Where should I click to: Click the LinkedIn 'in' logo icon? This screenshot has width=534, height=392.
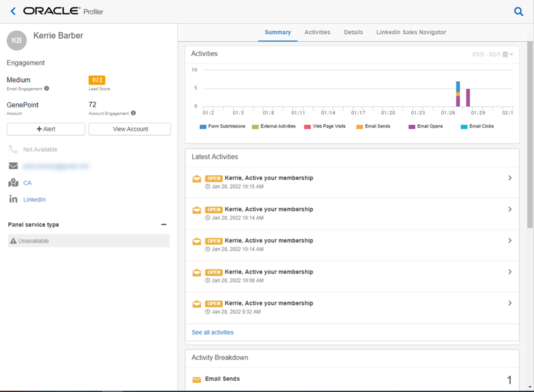tap(13, 199)
